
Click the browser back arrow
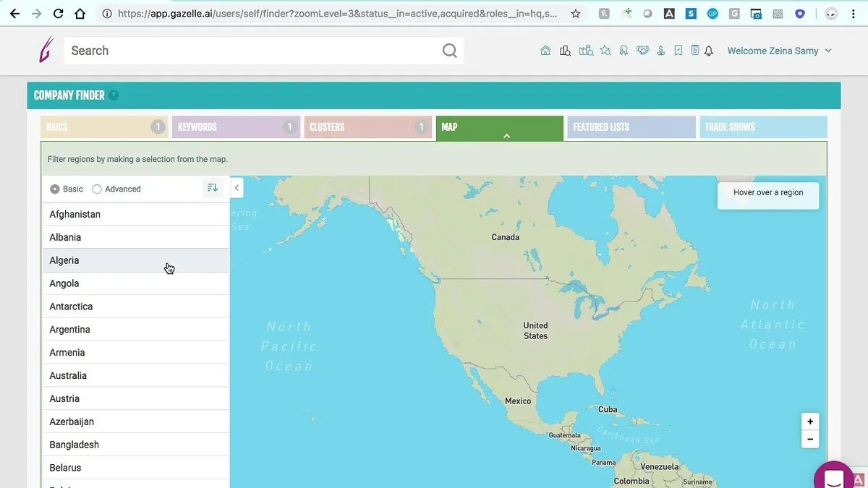pos(14,13)
